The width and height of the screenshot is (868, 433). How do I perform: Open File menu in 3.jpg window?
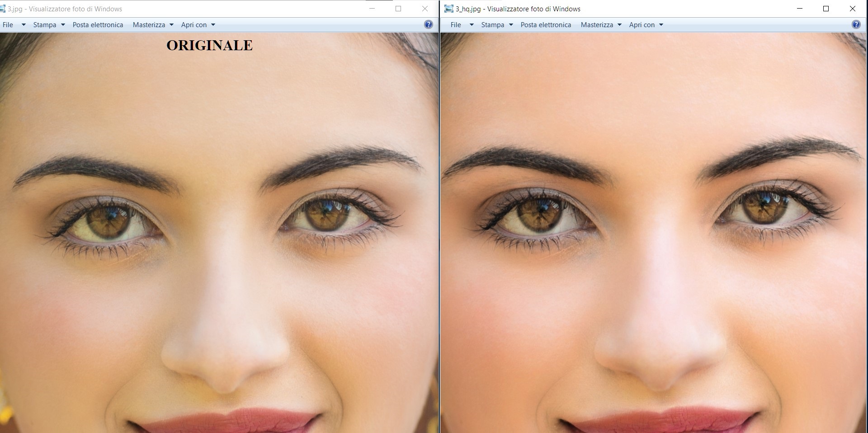tap(8, 25)
